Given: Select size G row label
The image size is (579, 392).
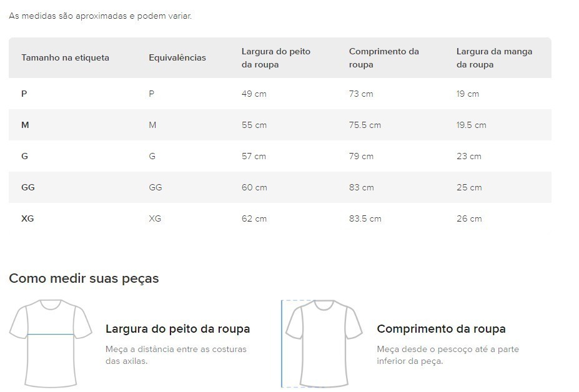Looking at the screenshot, I should (25, 156).
